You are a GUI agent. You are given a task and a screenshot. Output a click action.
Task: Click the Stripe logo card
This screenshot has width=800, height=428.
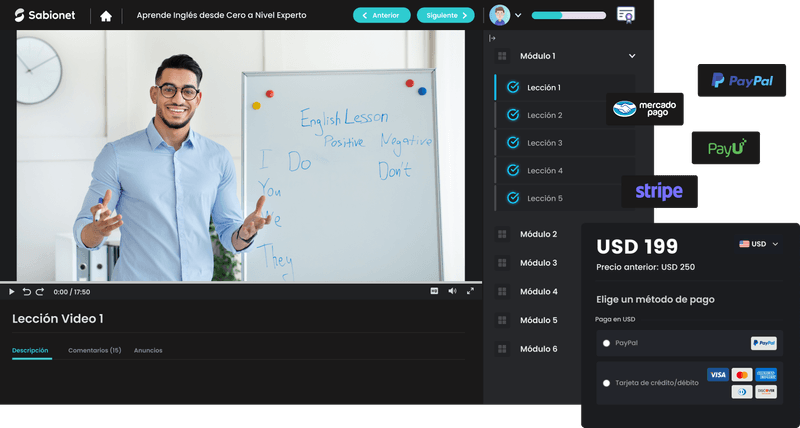659,191
